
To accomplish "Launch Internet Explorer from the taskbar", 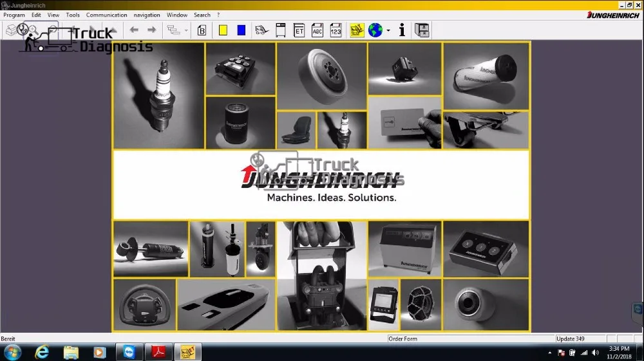I will 42,353.
